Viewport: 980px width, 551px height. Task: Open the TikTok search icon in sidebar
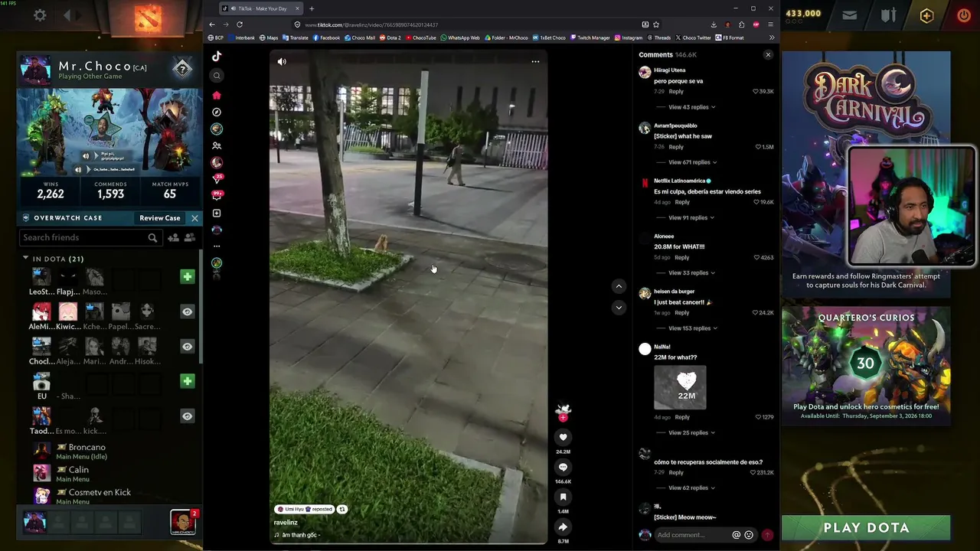pyautogui.click(x=217, y=76)
